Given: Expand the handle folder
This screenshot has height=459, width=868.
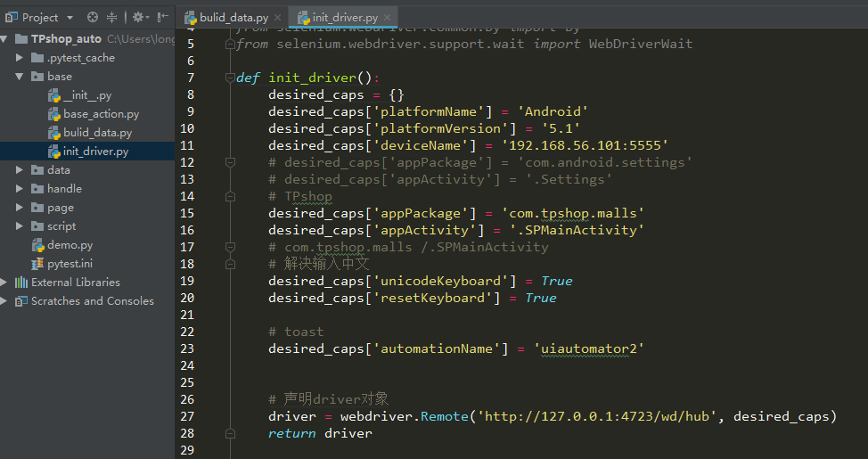Looking at the screenshot, I should point(20,189).
